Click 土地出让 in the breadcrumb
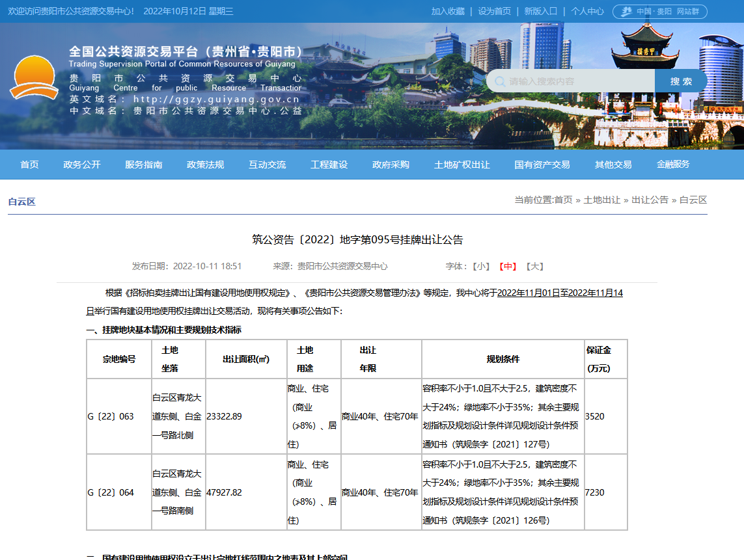 click(602, 200)
